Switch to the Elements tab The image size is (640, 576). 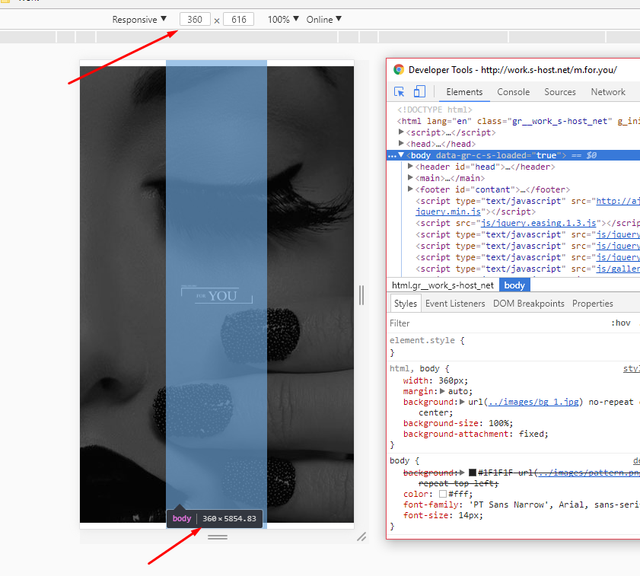click(x=464, y=92)
